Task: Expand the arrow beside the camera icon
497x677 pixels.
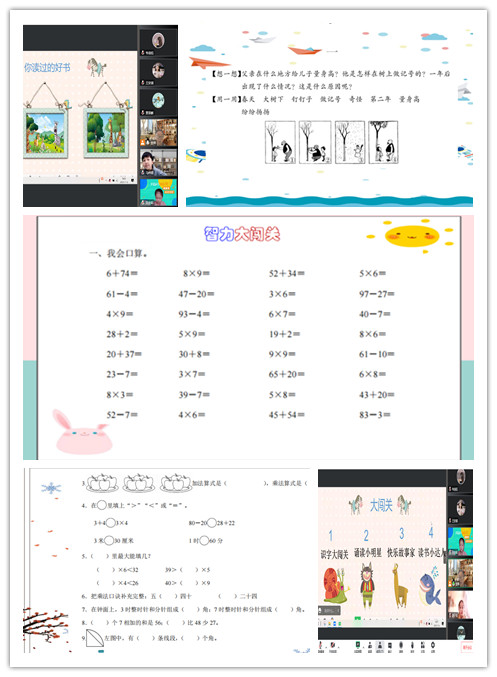Action: [339, 647]
